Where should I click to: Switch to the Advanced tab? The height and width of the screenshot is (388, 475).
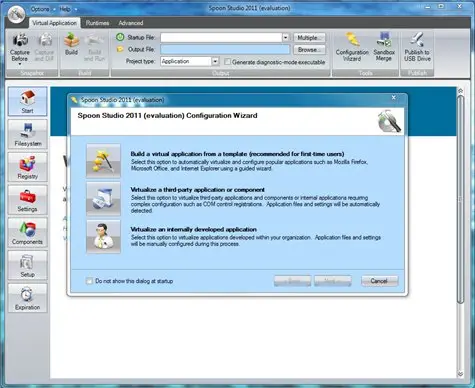pos(131,23)
